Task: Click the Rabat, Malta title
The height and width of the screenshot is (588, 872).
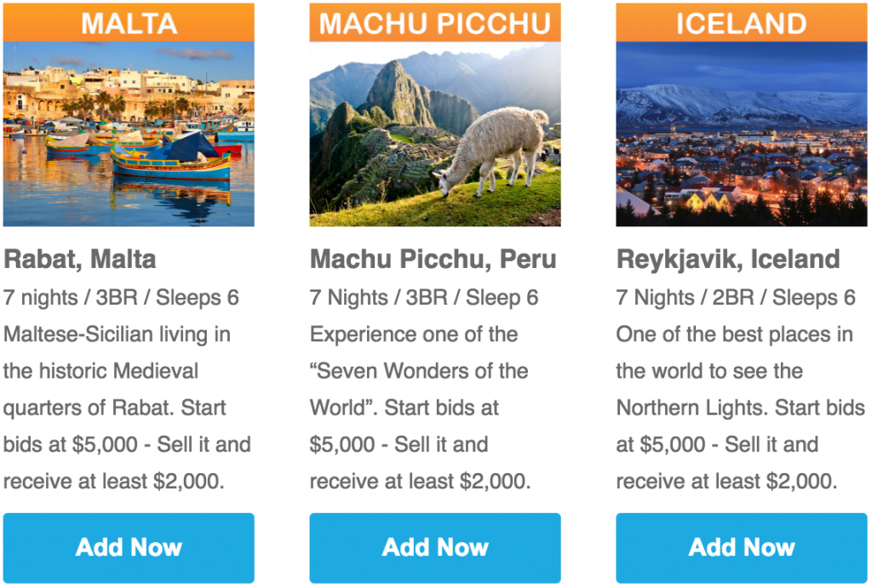Action: tap(80, 259)
